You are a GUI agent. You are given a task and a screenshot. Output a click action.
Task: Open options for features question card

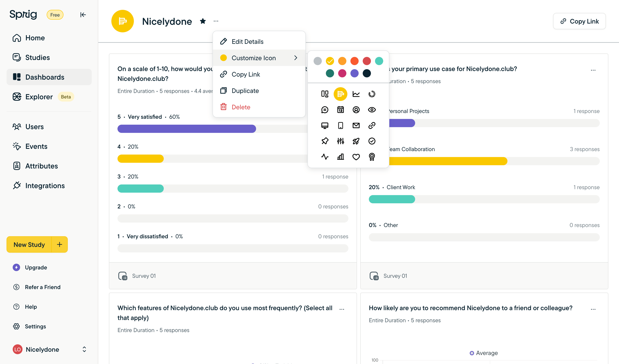(342, 309)
